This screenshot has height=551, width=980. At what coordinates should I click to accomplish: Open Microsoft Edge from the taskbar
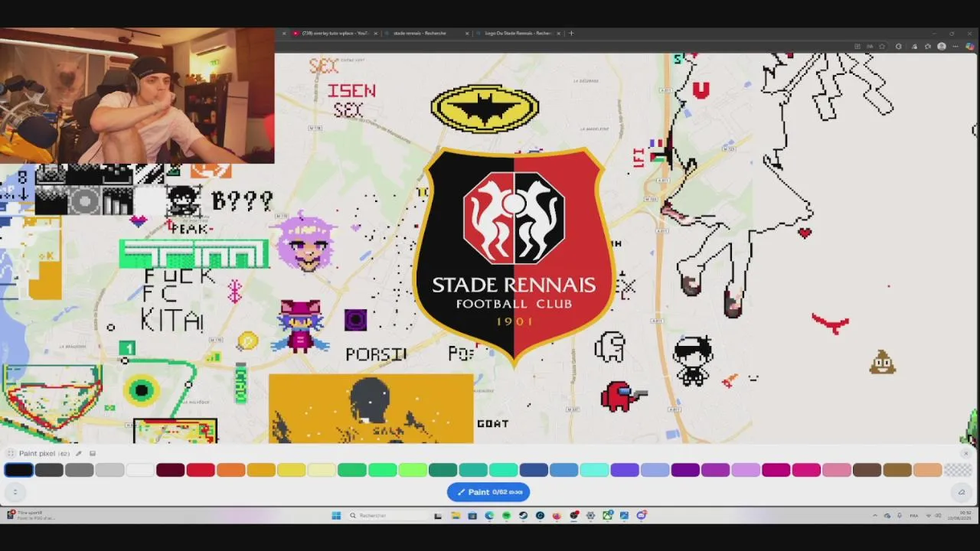click(489, 516)
